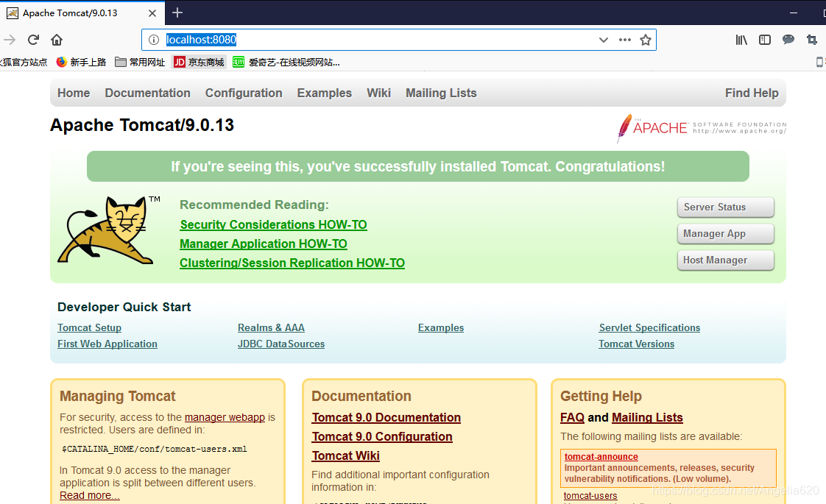Open Mailing Lists link in Getting Help
Screen dimensions: 826x504
pyautogui.click(x=647, y=418)
